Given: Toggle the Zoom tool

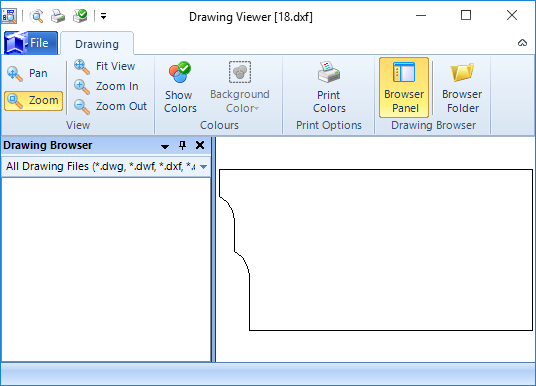Looking at the screenshot, I should click(34, 101).
